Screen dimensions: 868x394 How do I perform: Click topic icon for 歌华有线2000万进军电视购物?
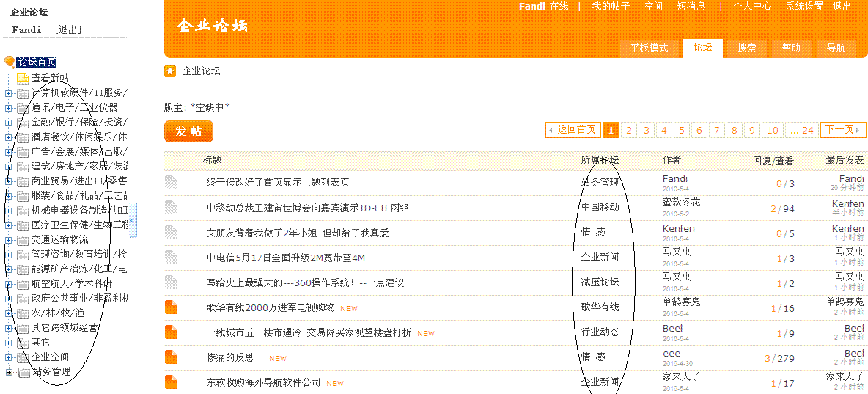[x=171, y=307]
